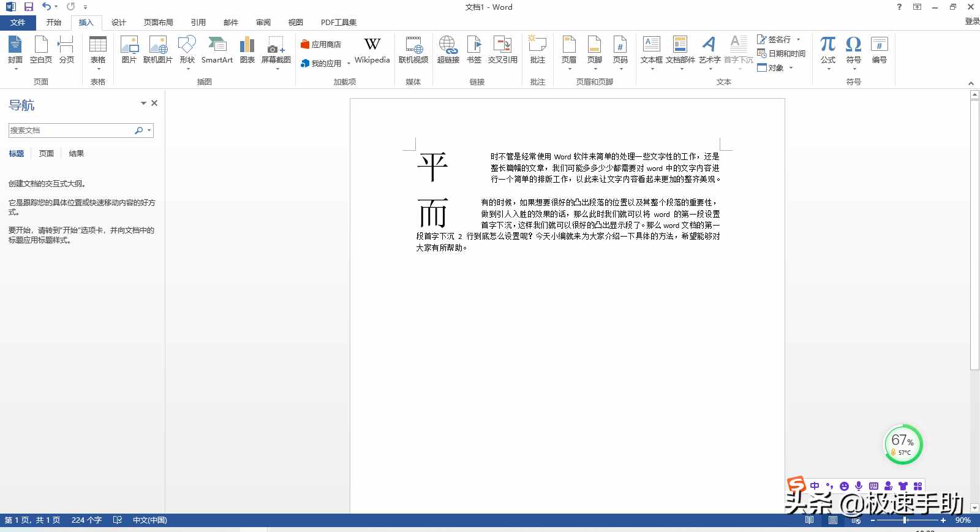980x532 pixels.
Task: Undo the last action
Action: 46,7
